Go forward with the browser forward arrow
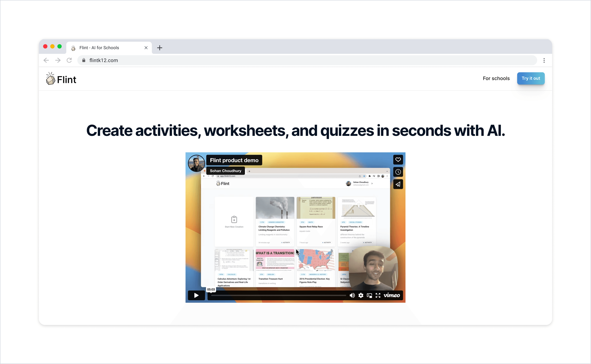Screen dimensions: 591x364 coord(58,60)
